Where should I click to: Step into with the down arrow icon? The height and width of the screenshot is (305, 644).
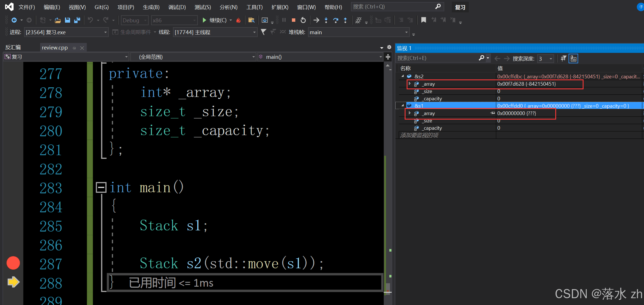pos(326,20)
